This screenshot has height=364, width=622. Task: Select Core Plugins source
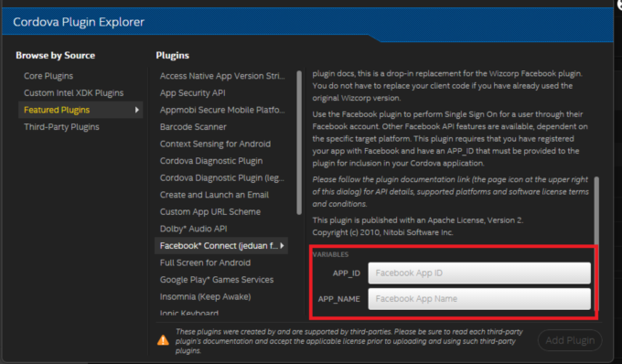tap(48, 76)
